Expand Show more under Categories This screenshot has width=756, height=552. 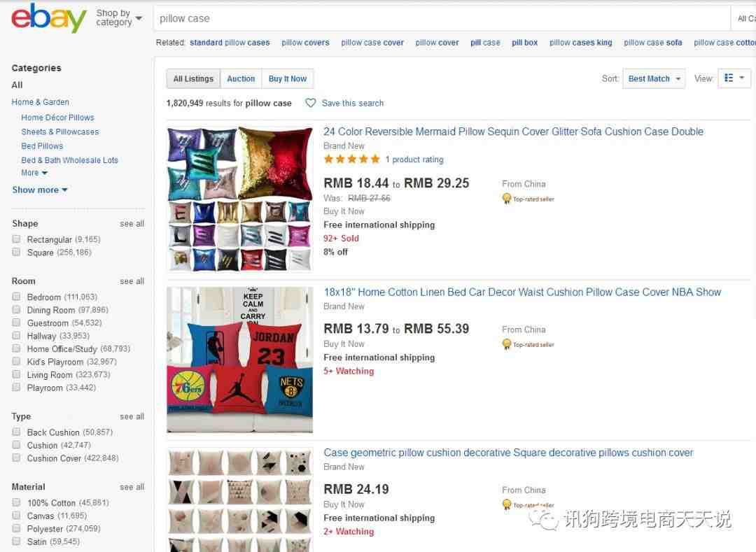click(39, 190)
